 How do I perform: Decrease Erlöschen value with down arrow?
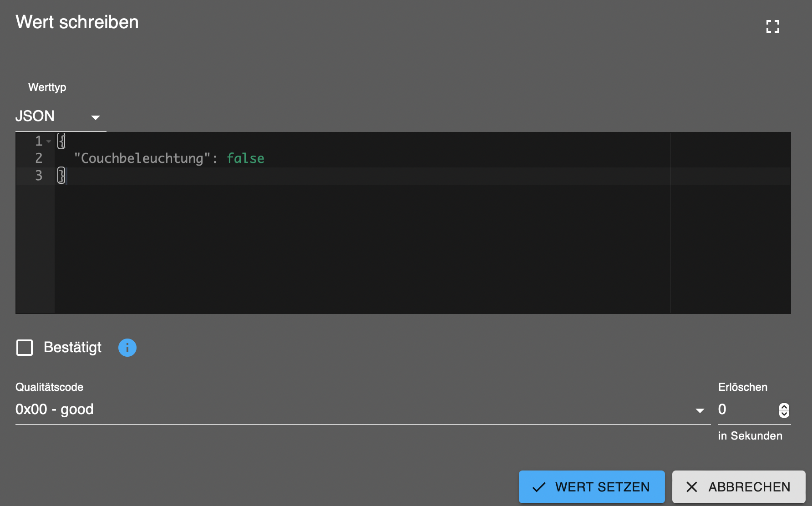click(x=784, y=414)
